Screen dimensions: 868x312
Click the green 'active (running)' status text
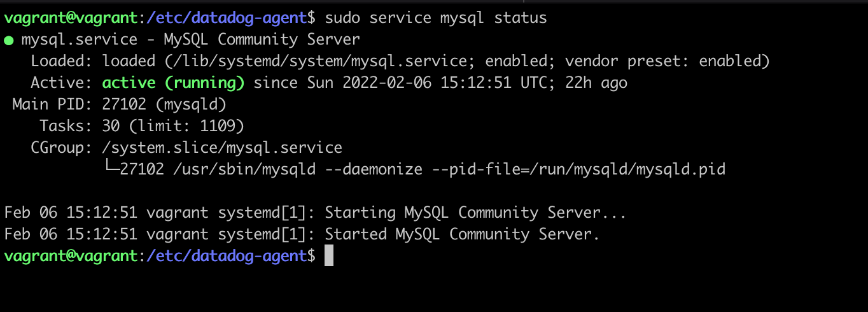coord(173,83)
